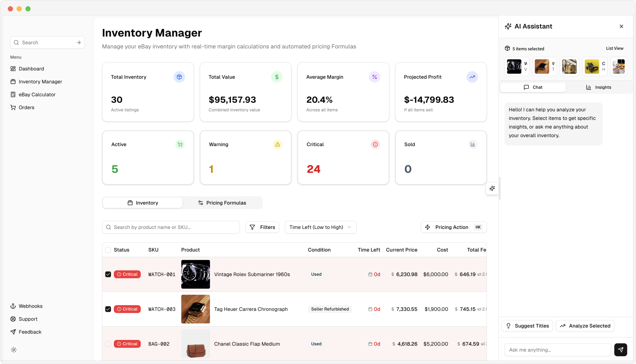Tick the select-all checkbox in the table header
The image size is (636, 364).
(x=108, y=250)
